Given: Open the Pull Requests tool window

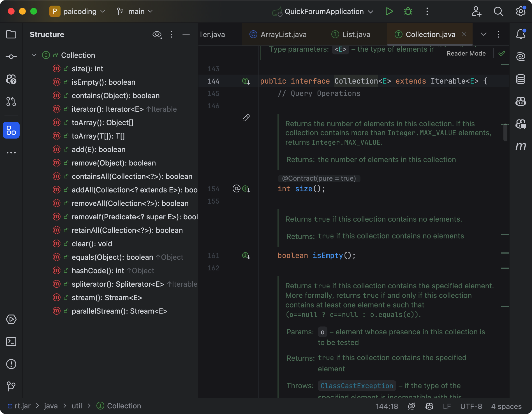Looking at the screenshot, I should coord(11,101).
